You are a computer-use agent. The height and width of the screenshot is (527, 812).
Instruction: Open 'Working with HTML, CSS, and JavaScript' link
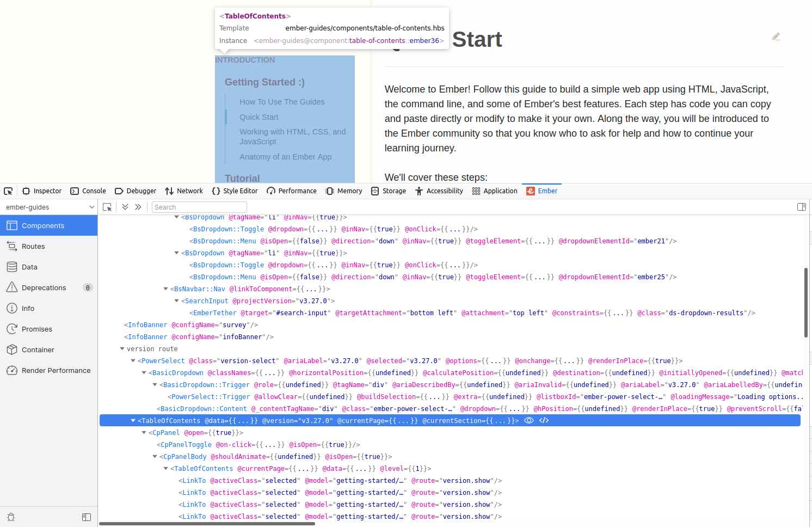click(x=293, y=137)
